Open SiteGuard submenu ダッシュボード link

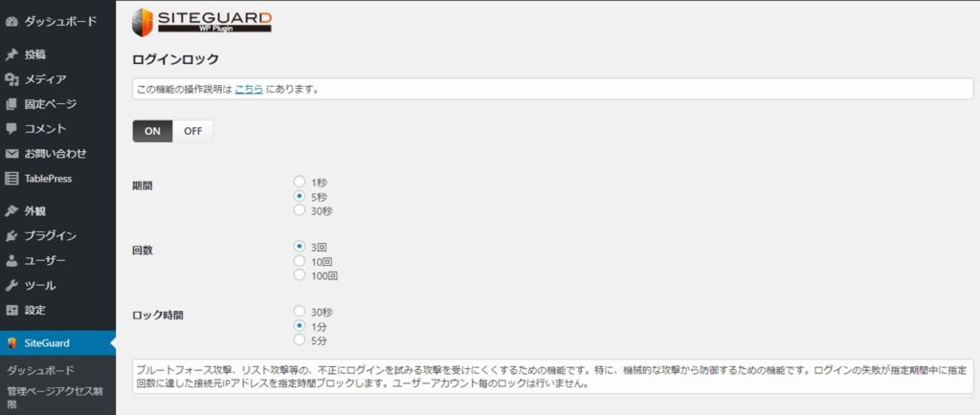click(40, 370)
